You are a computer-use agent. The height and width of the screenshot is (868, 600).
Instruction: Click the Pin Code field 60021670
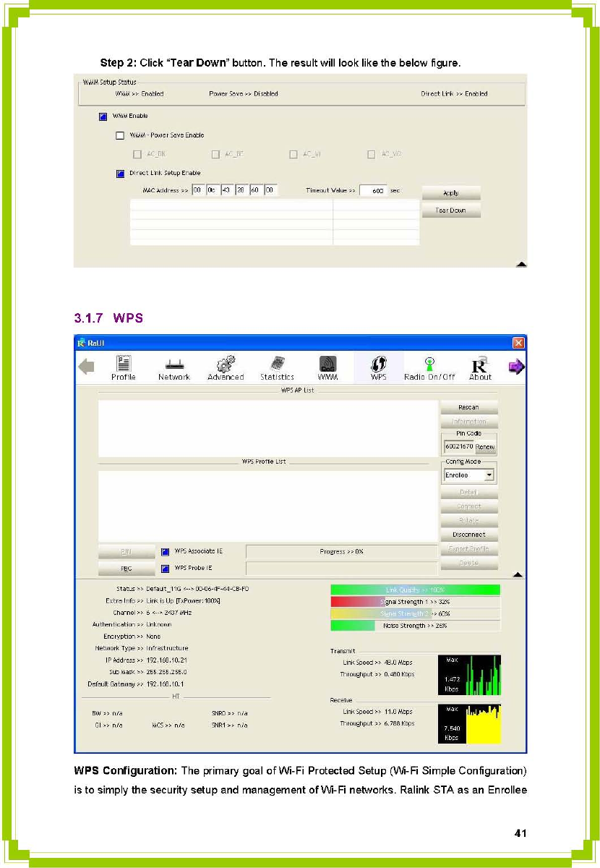click(458, 447)
